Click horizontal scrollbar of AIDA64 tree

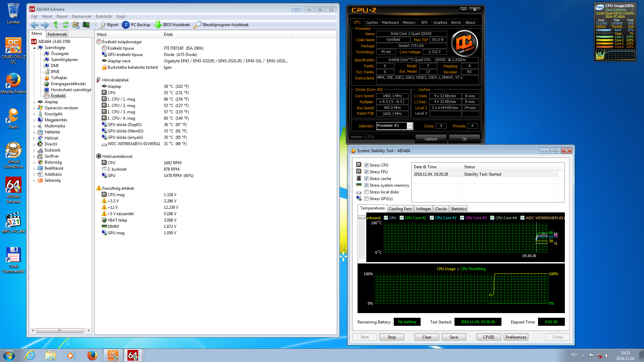[x=60, y=330]
